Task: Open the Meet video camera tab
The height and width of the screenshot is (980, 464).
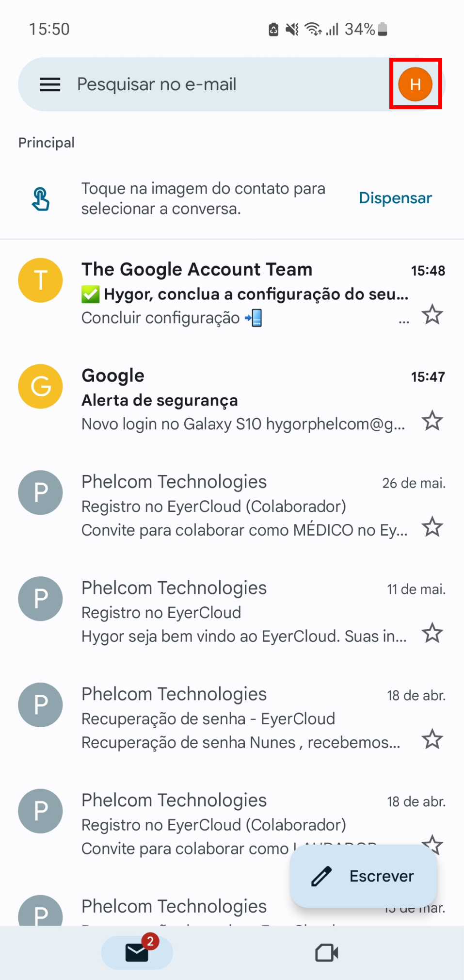Action: 326,953
